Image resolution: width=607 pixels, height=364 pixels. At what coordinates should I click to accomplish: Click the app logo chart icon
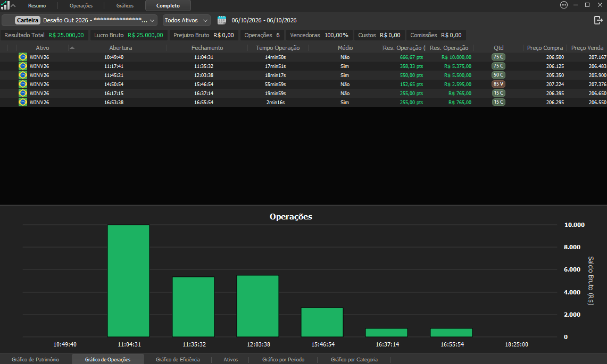[x=5, y=5]
